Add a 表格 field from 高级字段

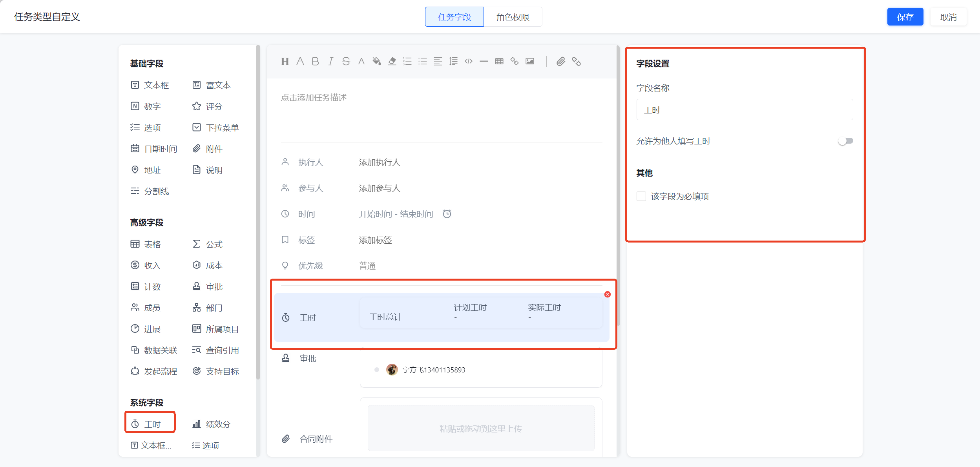coord(146,244)
